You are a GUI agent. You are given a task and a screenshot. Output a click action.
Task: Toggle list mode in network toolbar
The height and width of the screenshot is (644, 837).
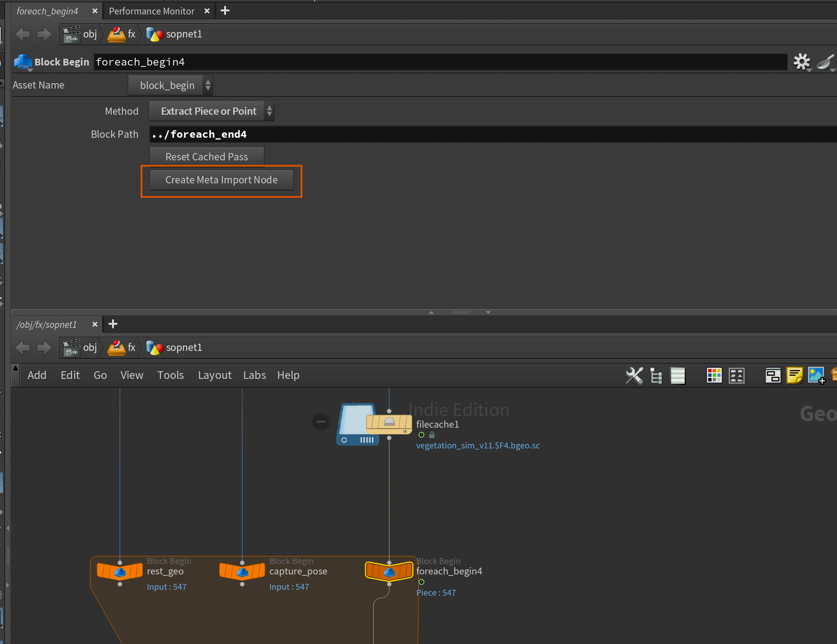(x=677, y=375)
